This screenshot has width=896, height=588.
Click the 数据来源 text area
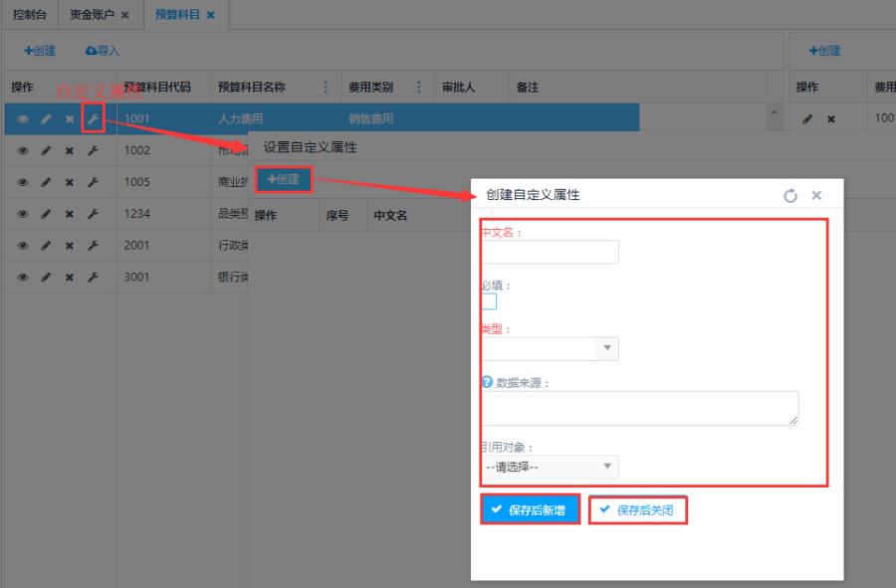639,408
